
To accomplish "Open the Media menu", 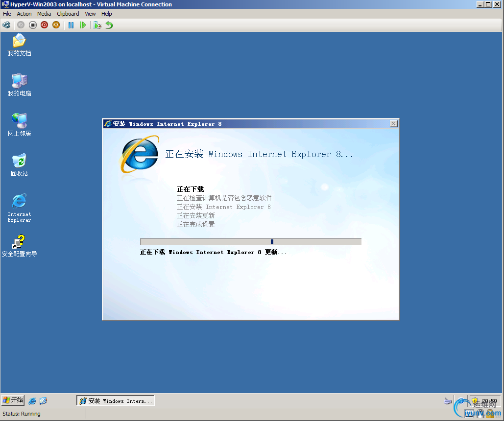I will 44,14.
